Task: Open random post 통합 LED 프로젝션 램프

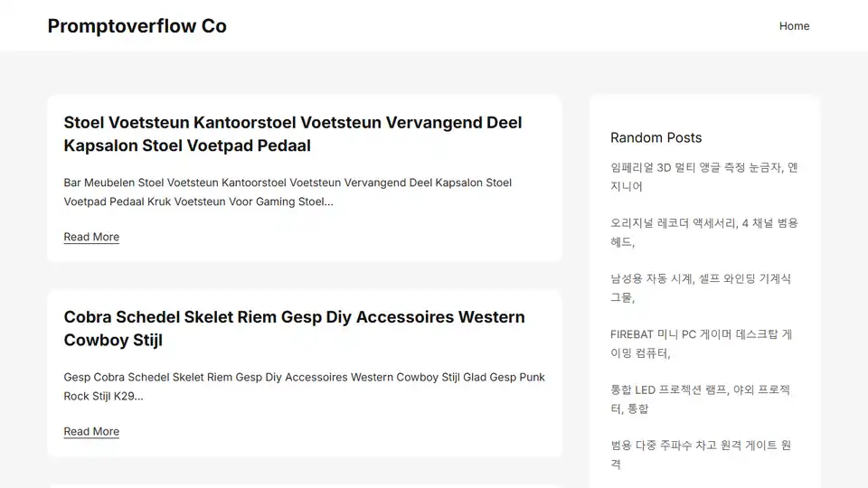Action: coord(700,399)
